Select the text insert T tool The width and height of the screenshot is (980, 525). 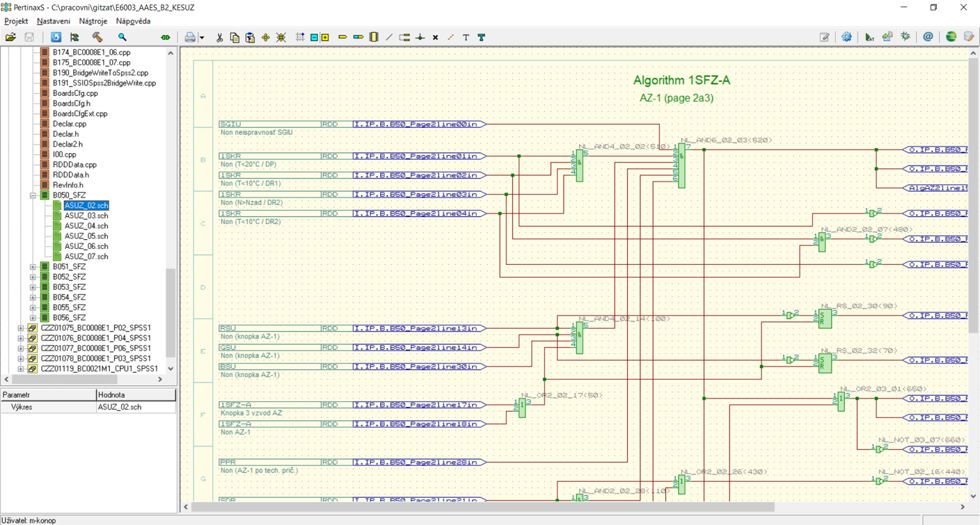click(x=466, y=38)
